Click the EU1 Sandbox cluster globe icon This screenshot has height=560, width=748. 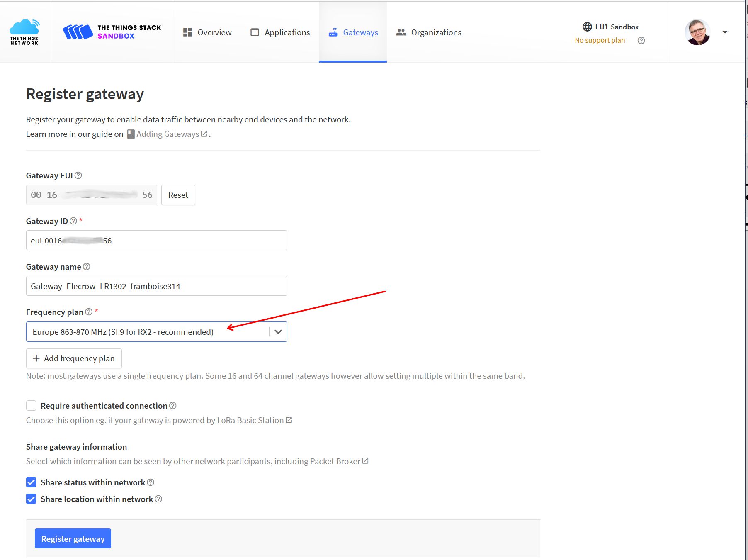click(x=587, y=27)
